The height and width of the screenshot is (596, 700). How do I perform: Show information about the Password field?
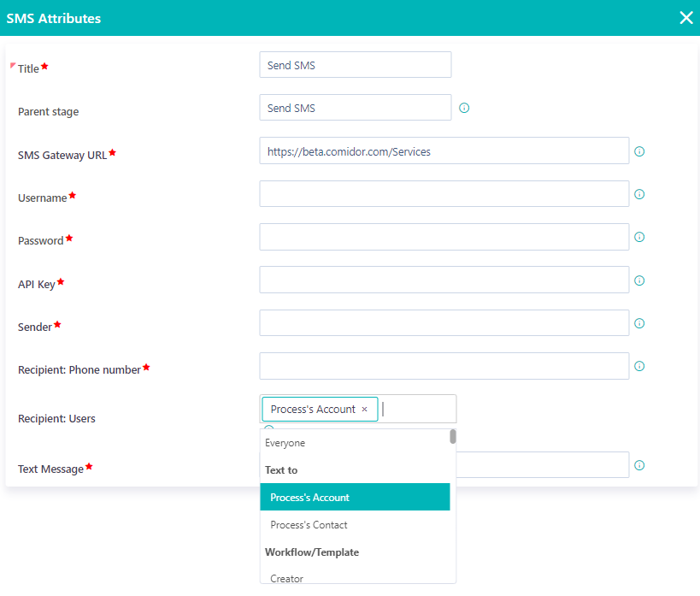pos(639,237)
